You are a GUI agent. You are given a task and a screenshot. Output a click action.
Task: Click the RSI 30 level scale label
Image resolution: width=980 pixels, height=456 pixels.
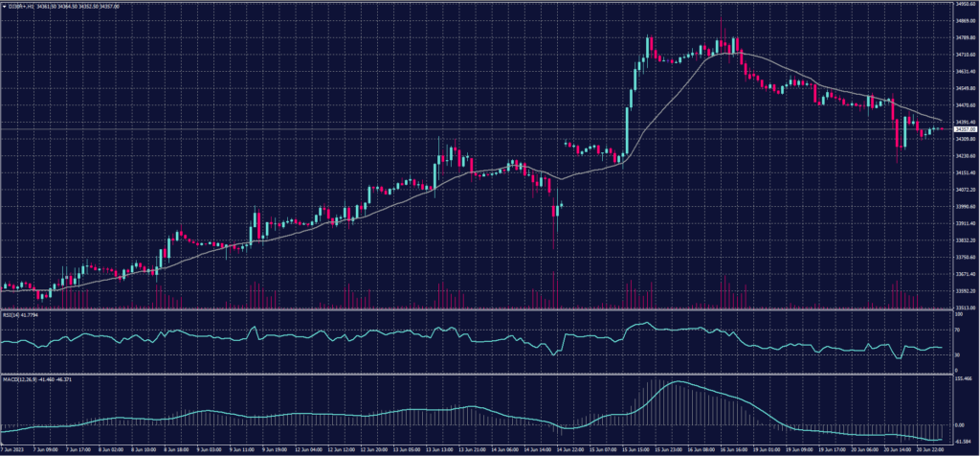click(957, 354)
